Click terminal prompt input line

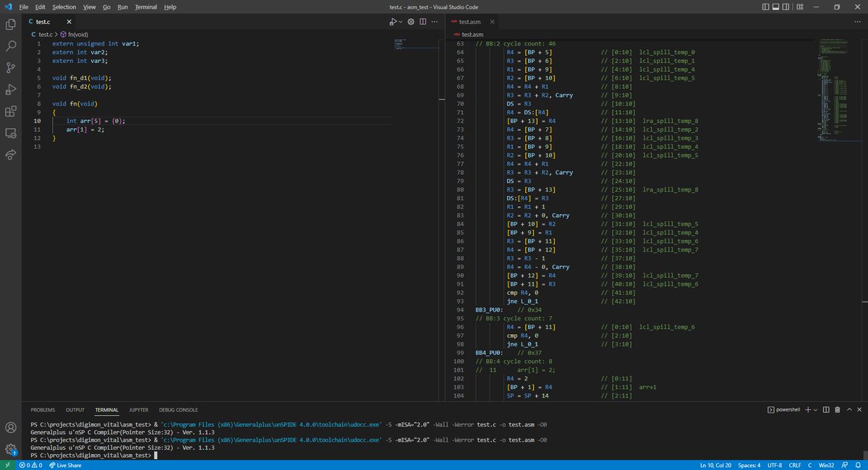point(93,456)
